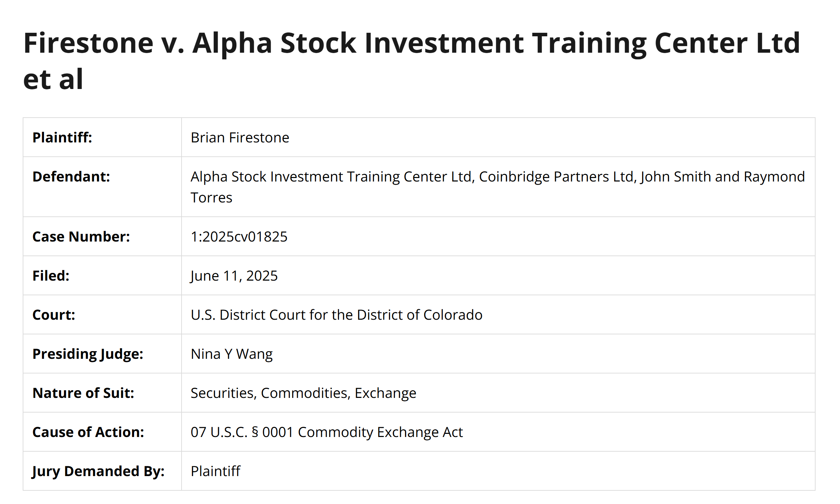The width and height of the screenshot is (840, 504).
Task: Select the case number 1:2025cv01825
Action: (x=239, y=237)
